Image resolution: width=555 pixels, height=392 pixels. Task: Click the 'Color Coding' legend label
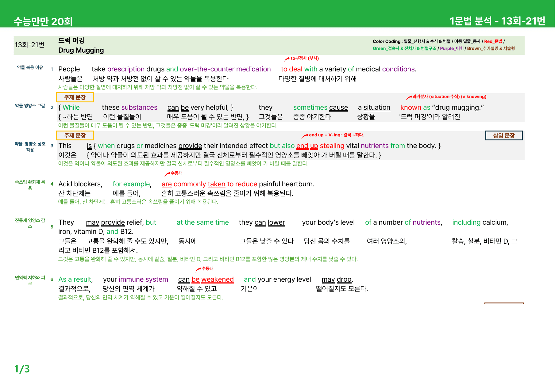[x=387, y=41]
